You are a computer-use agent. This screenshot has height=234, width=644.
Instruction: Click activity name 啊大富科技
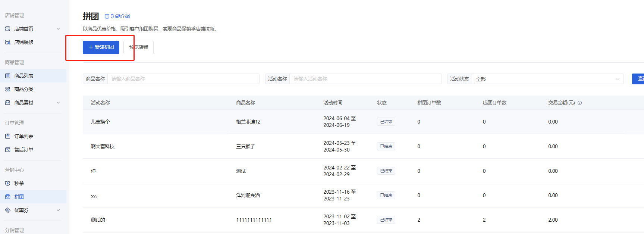103,146
